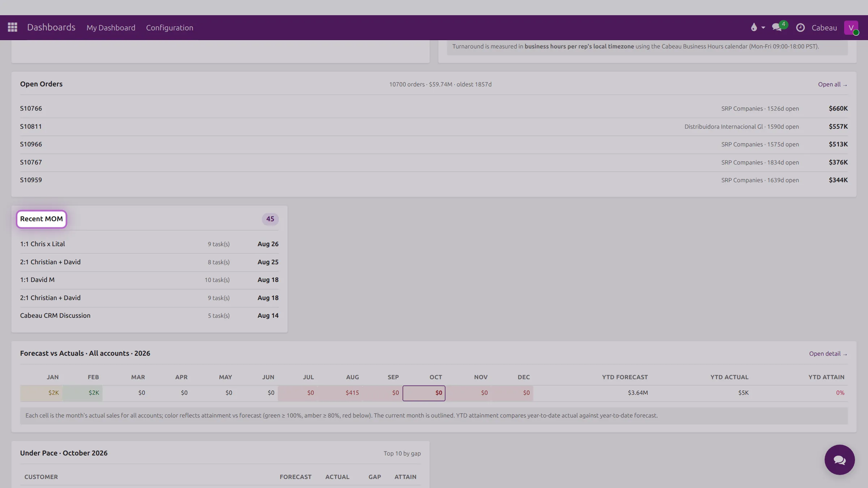The image size is (868, 488).
Task: Open order S10966 row
Action: pyautogui.click(x=434, y=144)
